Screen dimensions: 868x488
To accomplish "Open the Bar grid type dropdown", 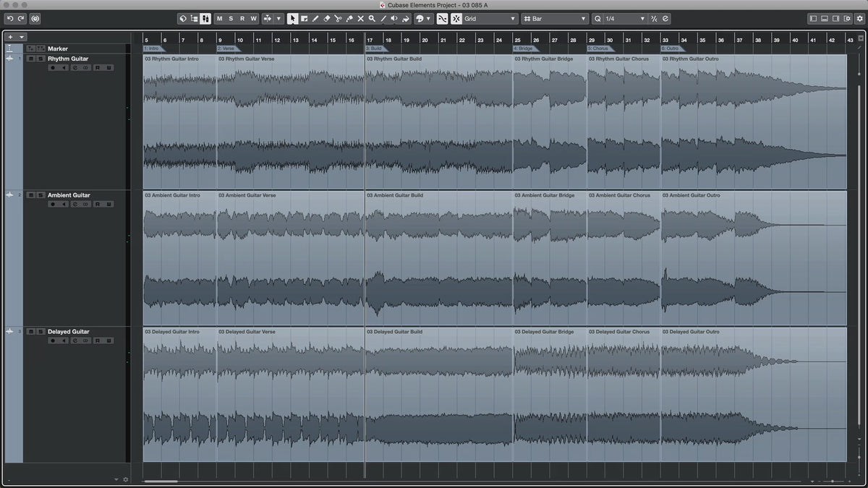I will (x=555, y=19).
